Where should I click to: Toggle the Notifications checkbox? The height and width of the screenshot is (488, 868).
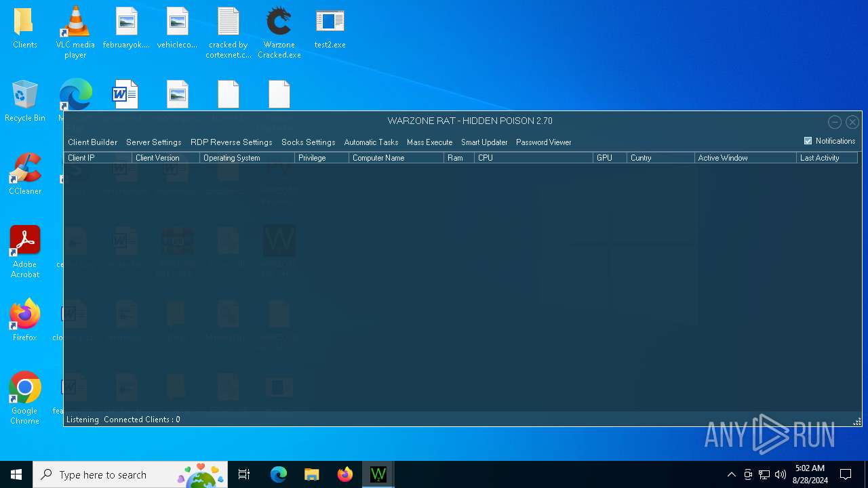click(808, 141)
